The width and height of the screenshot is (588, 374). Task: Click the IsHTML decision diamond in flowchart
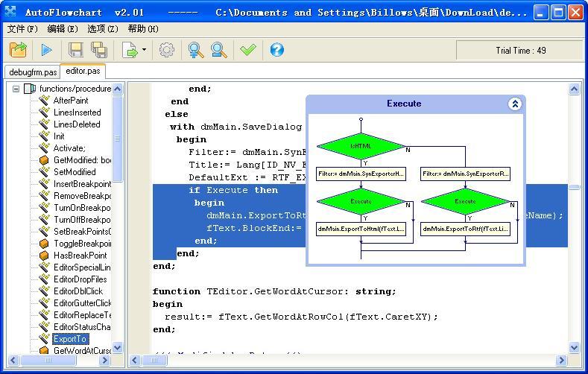point(361,146)
